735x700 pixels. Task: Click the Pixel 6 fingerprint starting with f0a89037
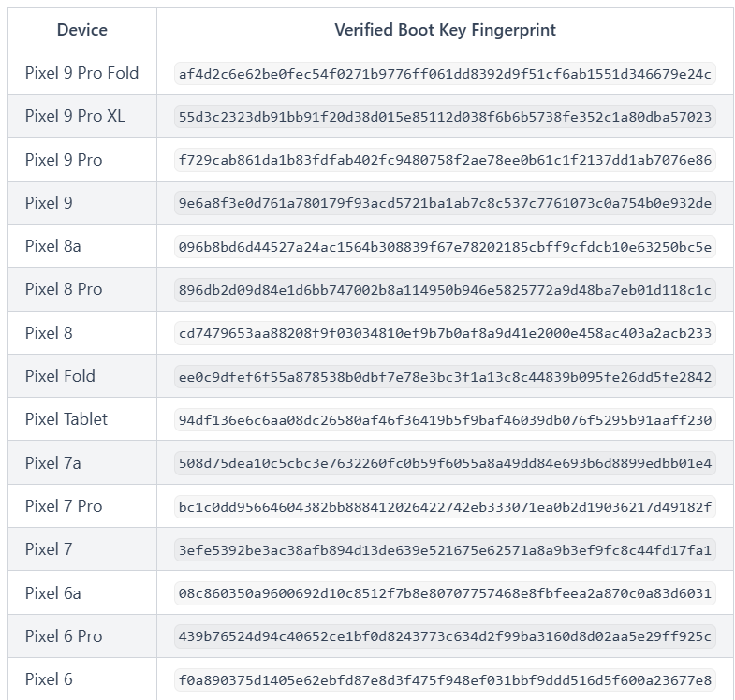coord(445,679)
